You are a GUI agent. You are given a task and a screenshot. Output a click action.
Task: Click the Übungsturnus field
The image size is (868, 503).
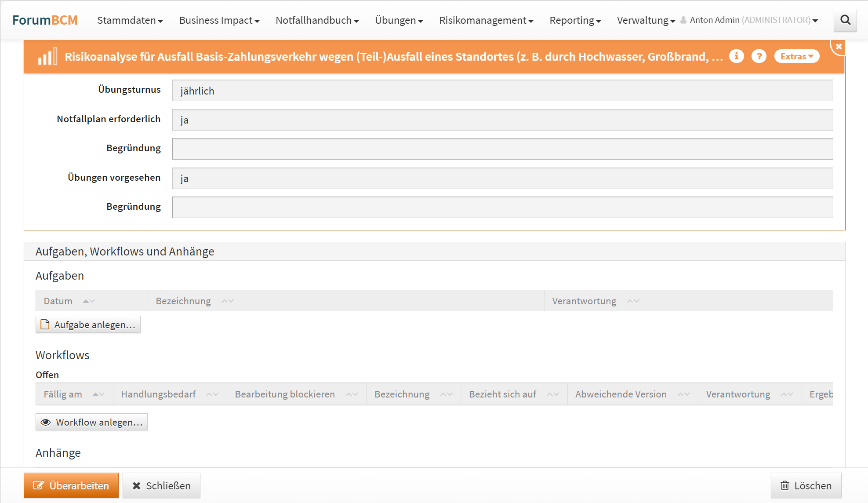click(502, 91)
